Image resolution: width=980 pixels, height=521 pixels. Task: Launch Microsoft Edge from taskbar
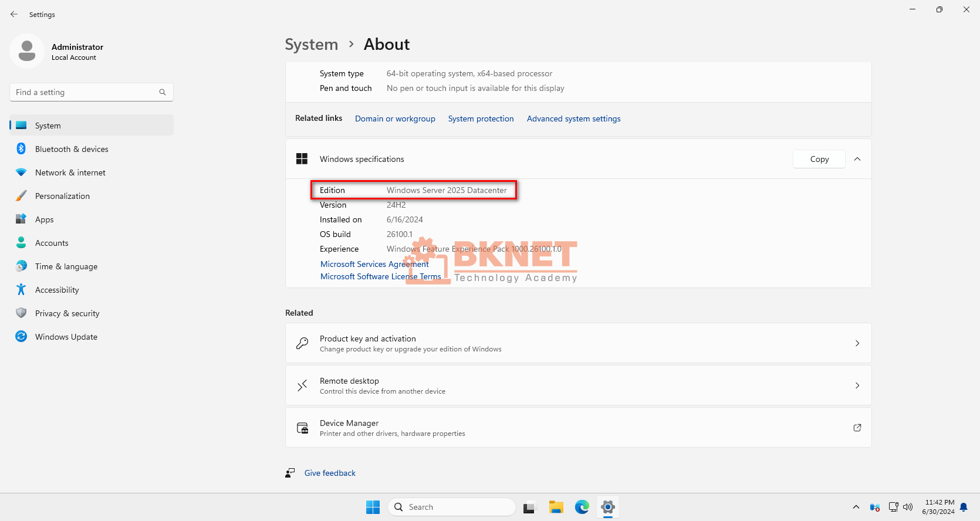(x=582, y=507)
